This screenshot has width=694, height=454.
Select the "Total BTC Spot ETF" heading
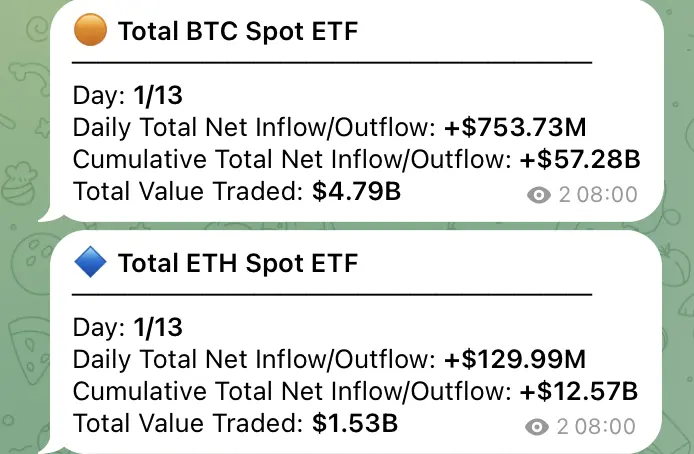237,32
